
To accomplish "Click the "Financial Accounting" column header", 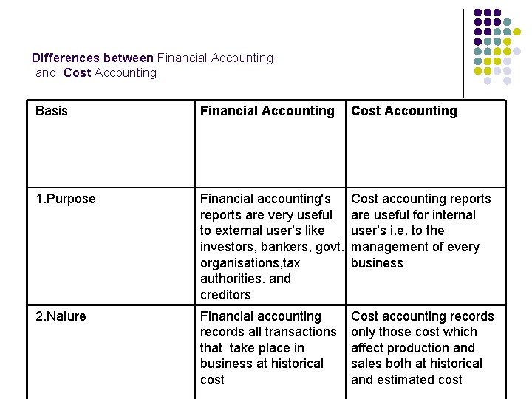I will pos(267,112).
